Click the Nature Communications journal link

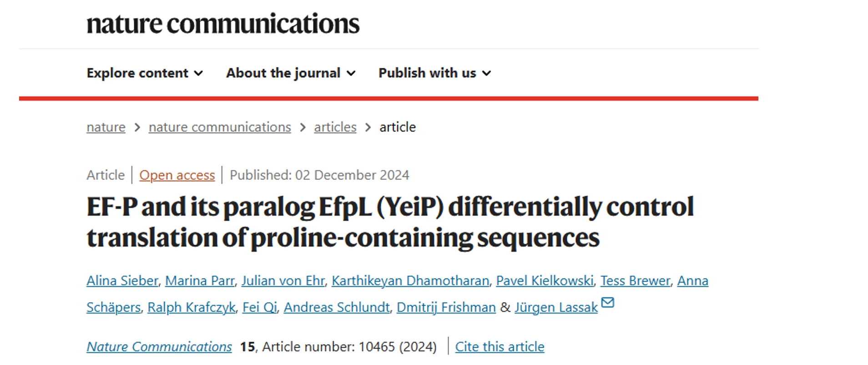tap(159, 347)
